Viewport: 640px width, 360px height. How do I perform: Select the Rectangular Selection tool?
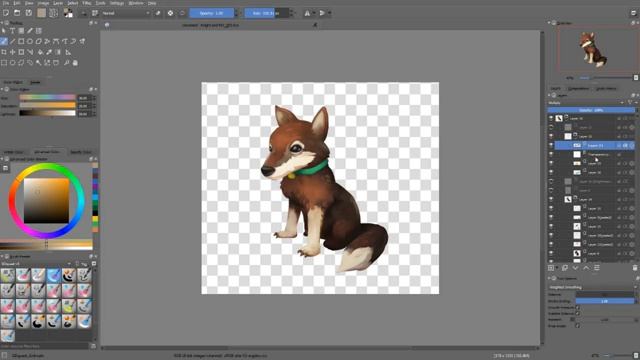(x=4, y=63)
